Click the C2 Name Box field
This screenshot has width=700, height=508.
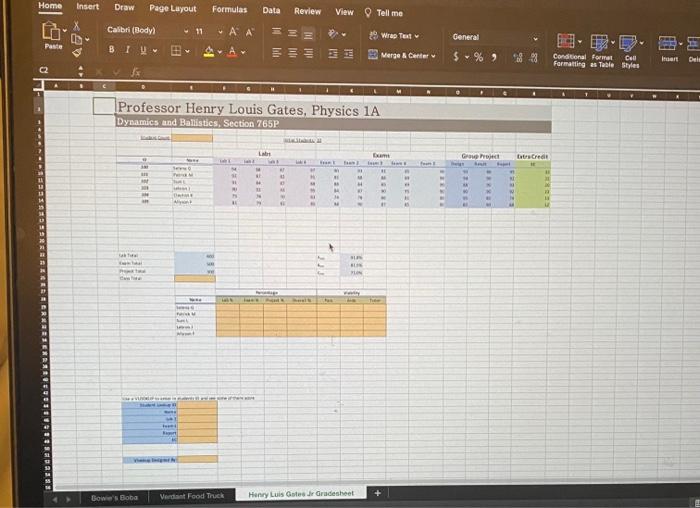pyautogui.click(x=56, y=70)
